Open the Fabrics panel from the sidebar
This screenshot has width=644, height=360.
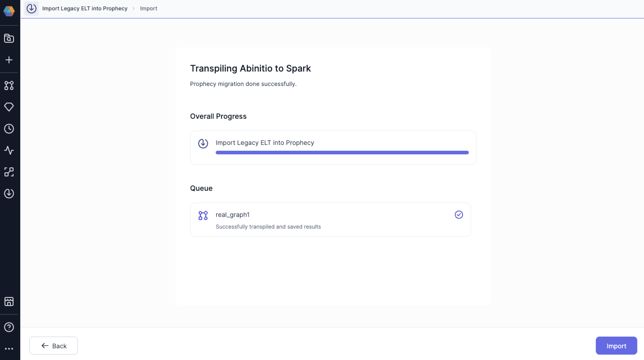9,172
